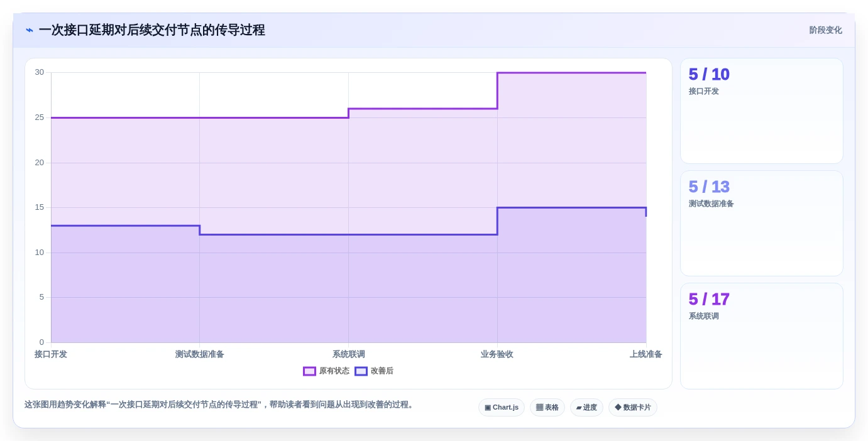The width and height of the screenshot is (868, 441).
Task: Click the chart title 一次接口延期对后续交付节点的传导过程
Action: 151,30
